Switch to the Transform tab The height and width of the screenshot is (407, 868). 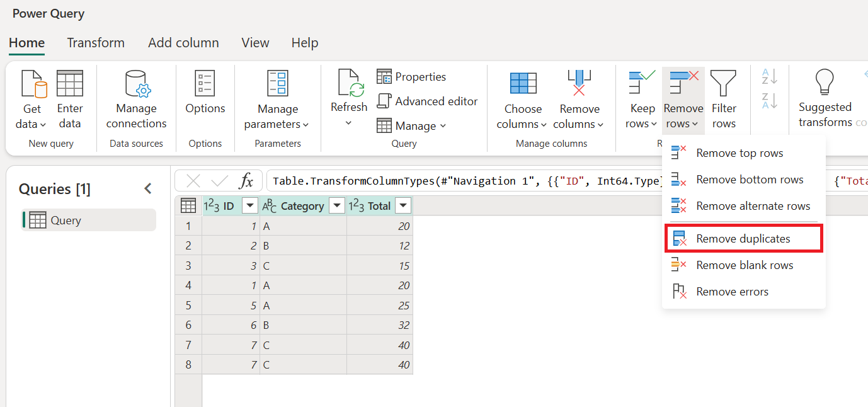96,43
